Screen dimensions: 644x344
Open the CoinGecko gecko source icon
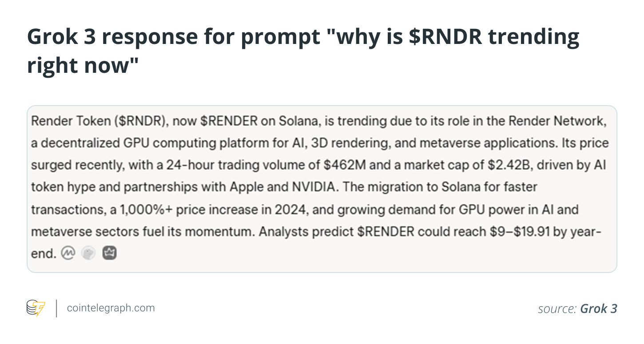(88, 253)
